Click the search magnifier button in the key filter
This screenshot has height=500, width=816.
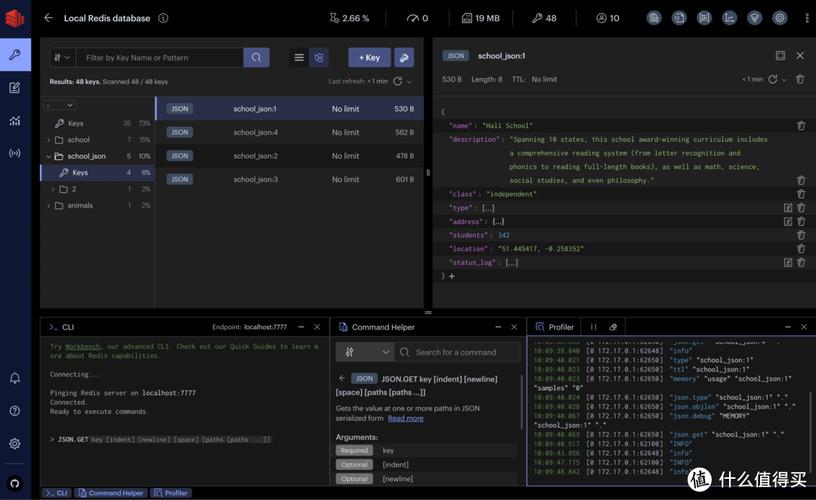coord(257,58)
